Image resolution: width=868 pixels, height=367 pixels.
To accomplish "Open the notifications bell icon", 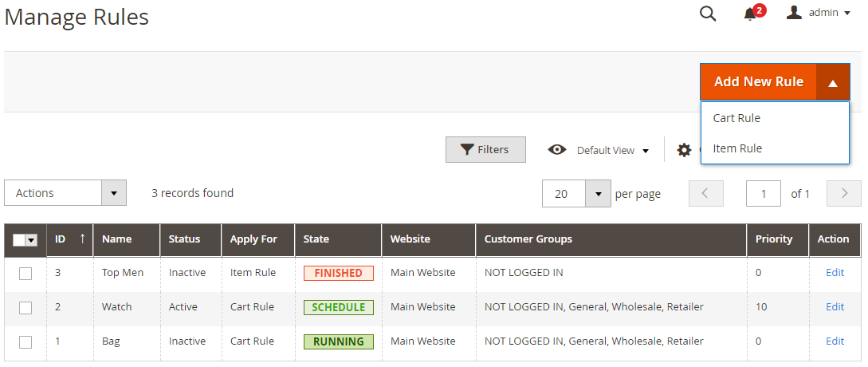I will click(750, 14).
